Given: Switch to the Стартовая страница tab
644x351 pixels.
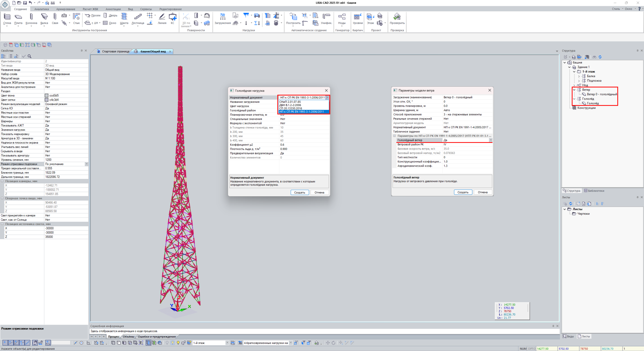Looking at the screenshot, I should tap(115, 52).
